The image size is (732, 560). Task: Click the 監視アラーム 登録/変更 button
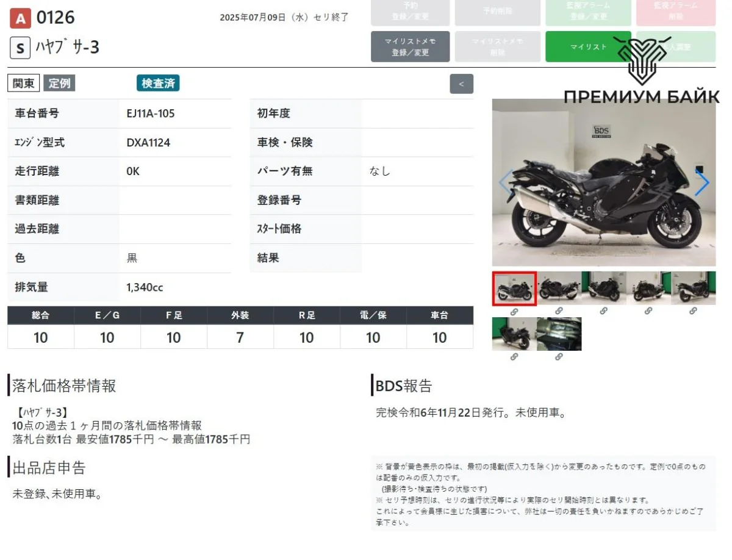point(588,12)
